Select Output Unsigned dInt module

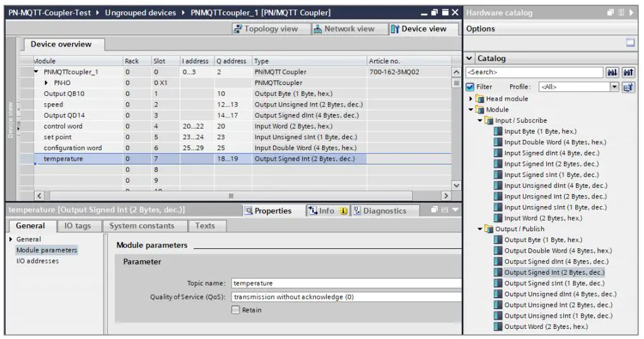(560, 294)
